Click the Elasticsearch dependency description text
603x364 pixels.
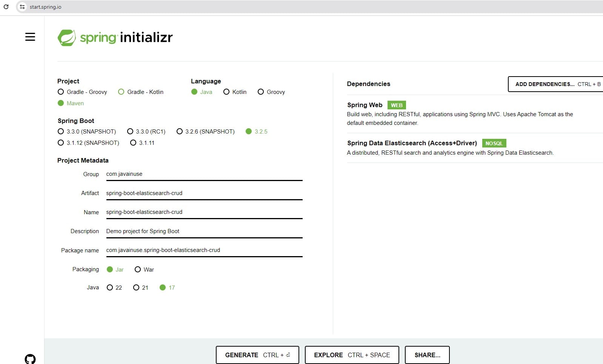tap(450, 153)
